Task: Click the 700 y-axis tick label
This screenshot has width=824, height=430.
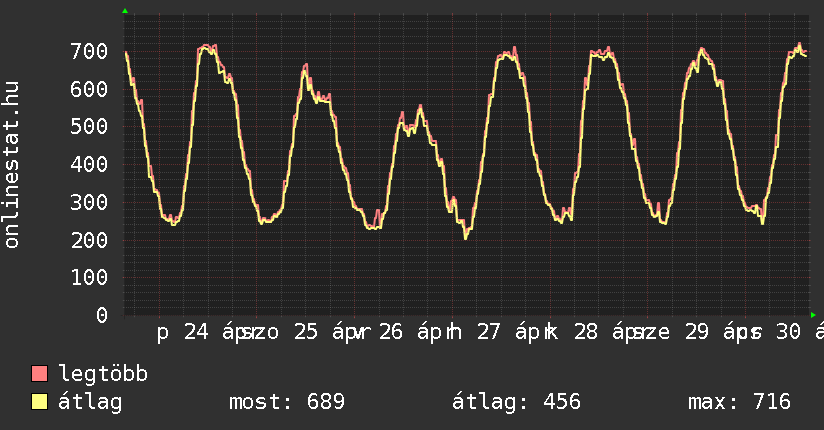Action: click(x=89, y=51)
